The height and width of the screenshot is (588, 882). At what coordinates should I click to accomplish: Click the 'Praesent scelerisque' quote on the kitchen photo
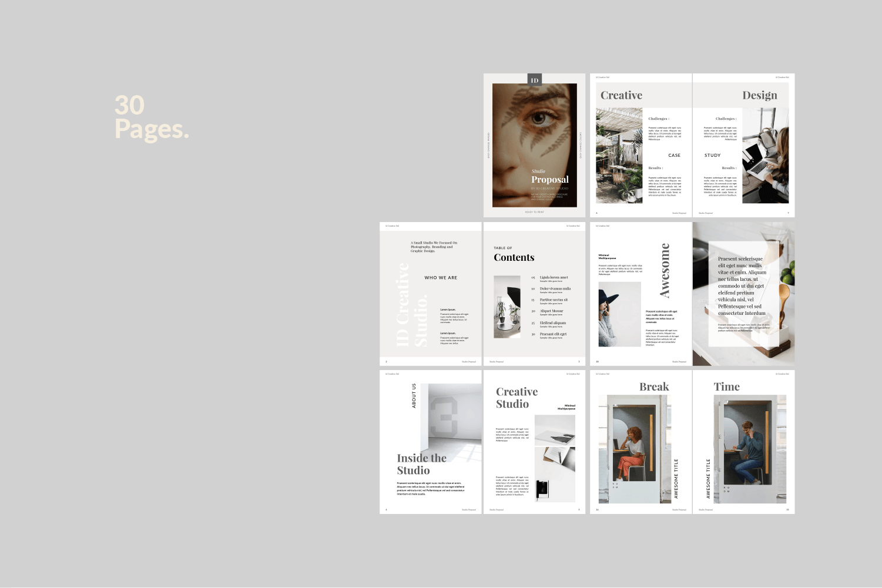tap(742, 286)
